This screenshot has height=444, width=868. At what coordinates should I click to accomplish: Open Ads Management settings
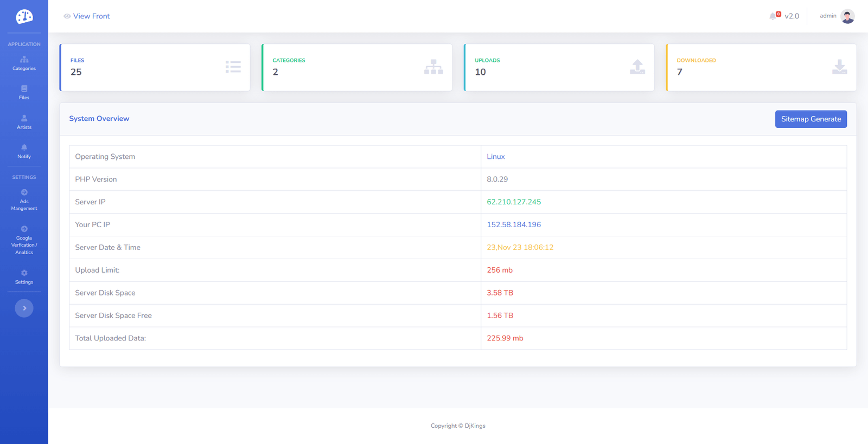pyautogui.click(x=24, y=200)
